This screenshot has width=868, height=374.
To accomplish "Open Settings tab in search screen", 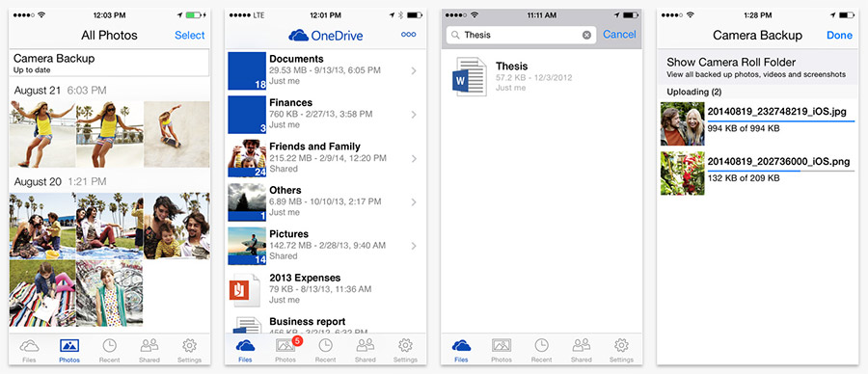I will 621,351.
